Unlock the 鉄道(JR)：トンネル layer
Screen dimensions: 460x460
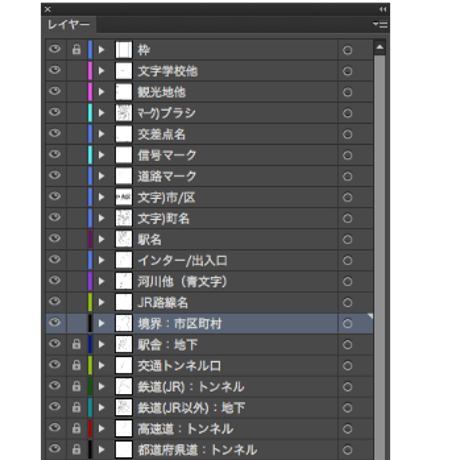coord(76,386)
